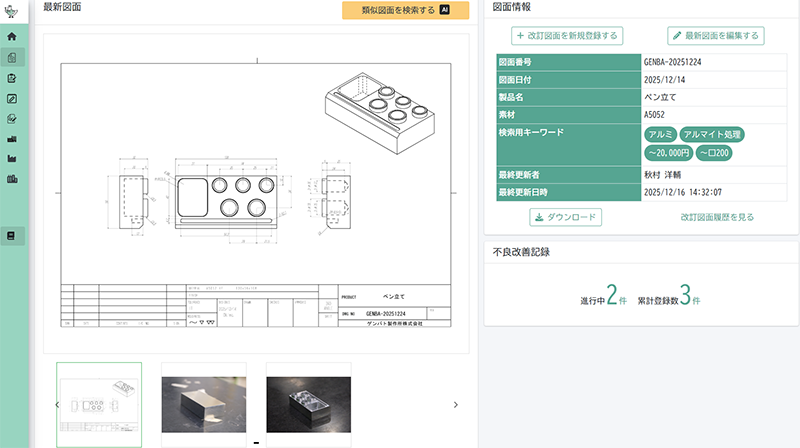Click the buildings icon at sidebar list bottom
Screen dimensions: 800x448
point(12,179)
